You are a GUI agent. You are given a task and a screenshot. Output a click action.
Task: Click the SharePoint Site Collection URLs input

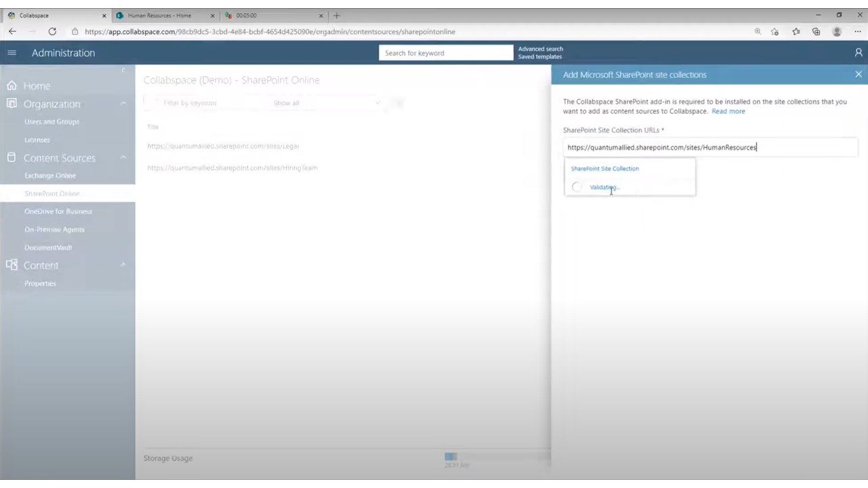[x=711, y=147]
